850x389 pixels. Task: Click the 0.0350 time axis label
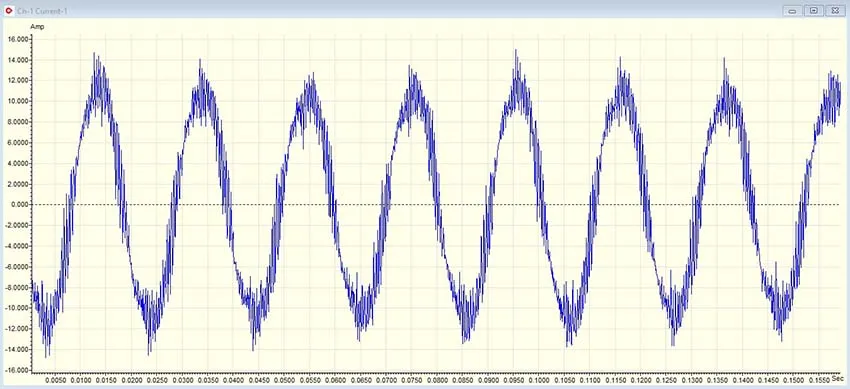209,381
